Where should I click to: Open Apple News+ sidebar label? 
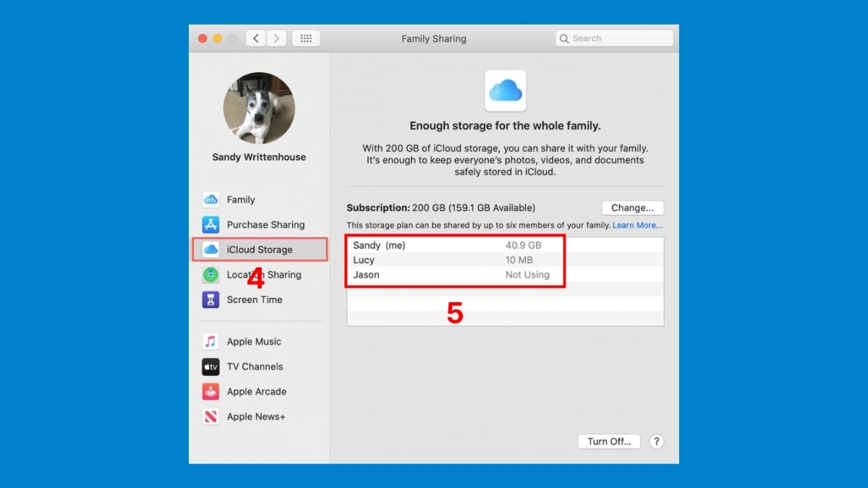[x=256, y=416]
